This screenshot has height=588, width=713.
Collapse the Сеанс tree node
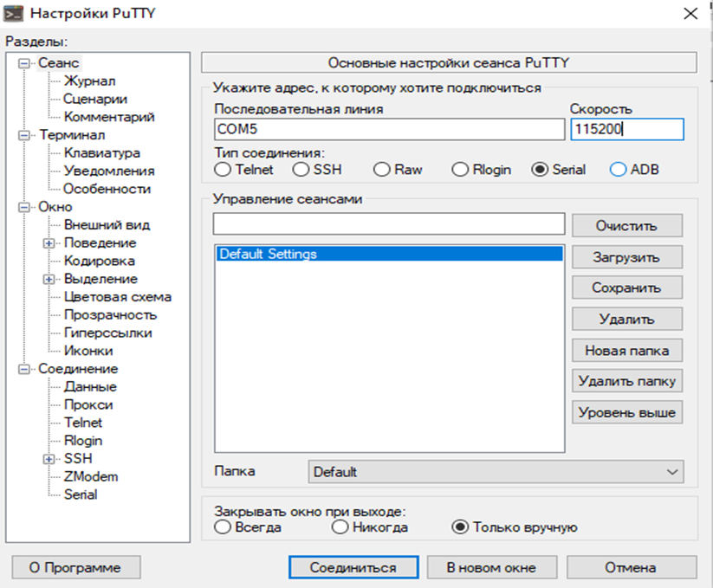point(23,63)
